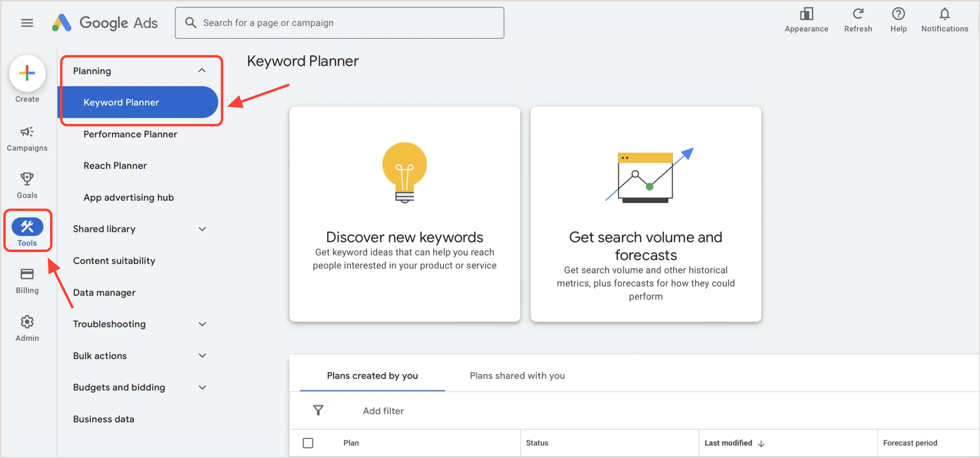The image size is (980, 458).
Task: Click the search magnifier icon
Action: click(191, 23)
